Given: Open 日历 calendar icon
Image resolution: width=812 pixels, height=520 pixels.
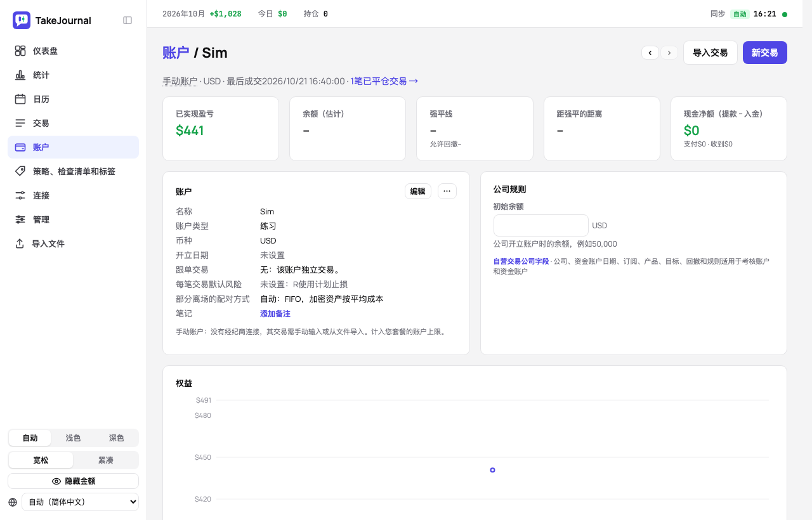Looking at the screenshot, I should pyautogui.click(x=20, y=99).
